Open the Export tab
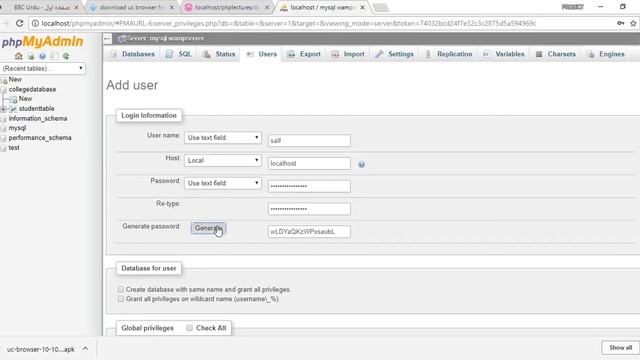Viewport: 640px width, 360px height. pos(304,54)
